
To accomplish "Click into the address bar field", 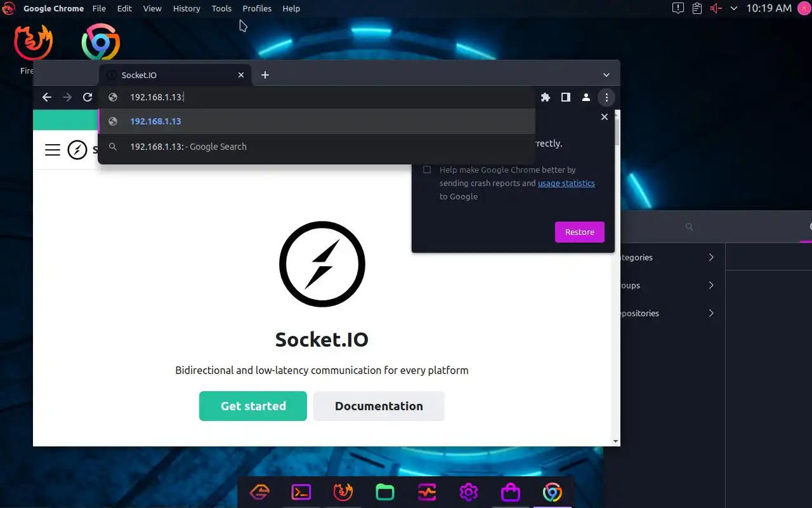I will 317,97.
